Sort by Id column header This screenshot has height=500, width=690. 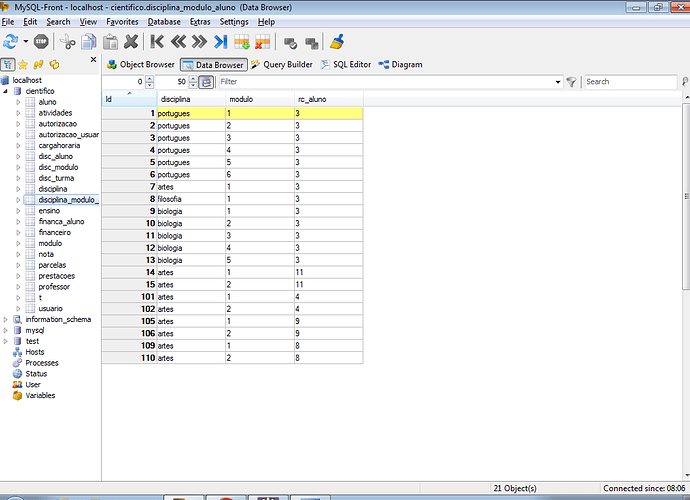point(129,99)
